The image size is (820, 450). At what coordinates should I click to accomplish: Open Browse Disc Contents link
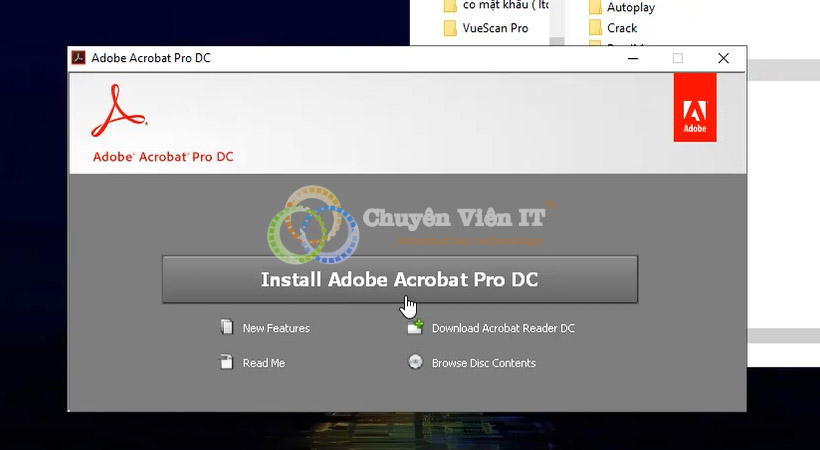coord(484,363)
